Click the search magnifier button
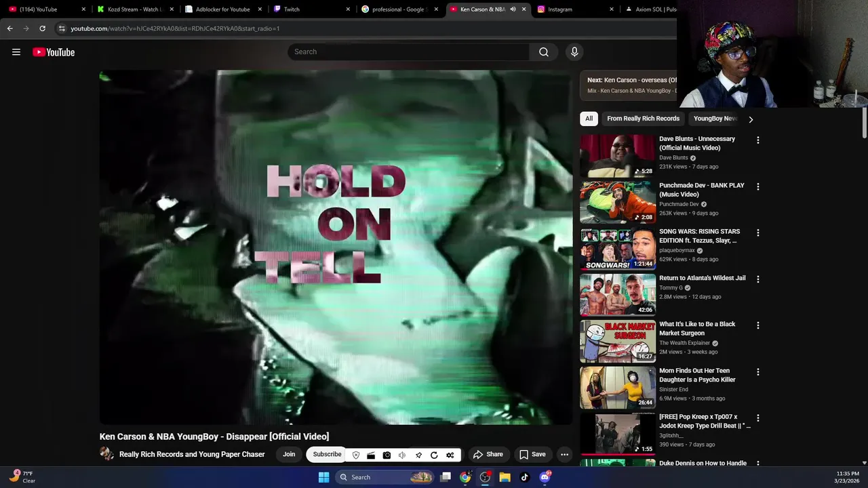The width and height of the screenshot is (868, 488). 544,52
